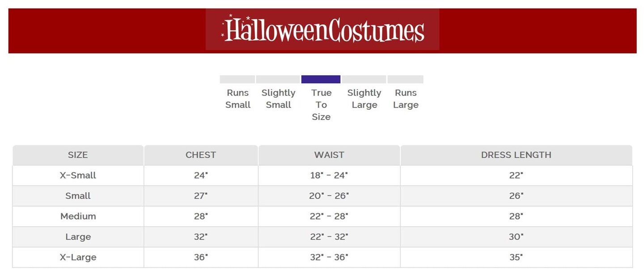The image size is (644, 280).
Task: Click the WAIST column header
Action: [329, 155]
